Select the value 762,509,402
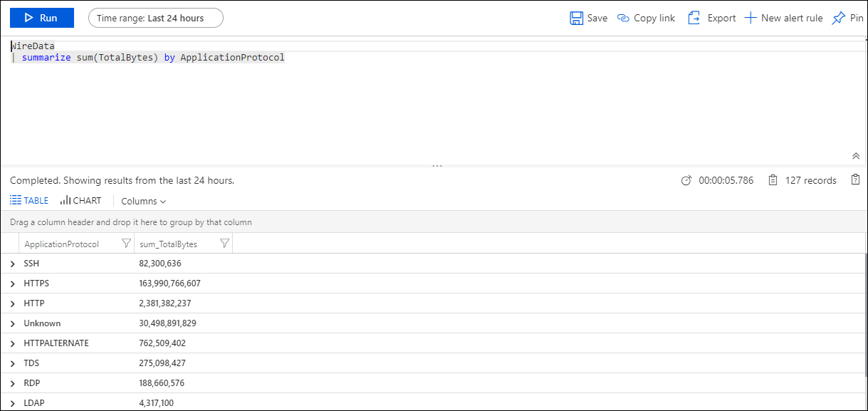 point(162,343)
